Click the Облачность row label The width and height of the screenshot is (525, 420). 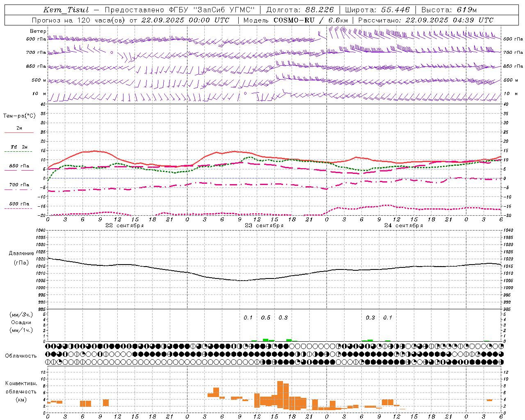pyautogui.click(x=21, y=356)
